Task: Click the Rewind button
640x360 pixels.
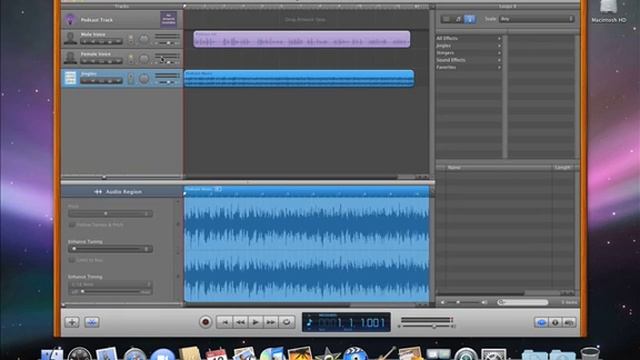Action: tap(240, 322)
